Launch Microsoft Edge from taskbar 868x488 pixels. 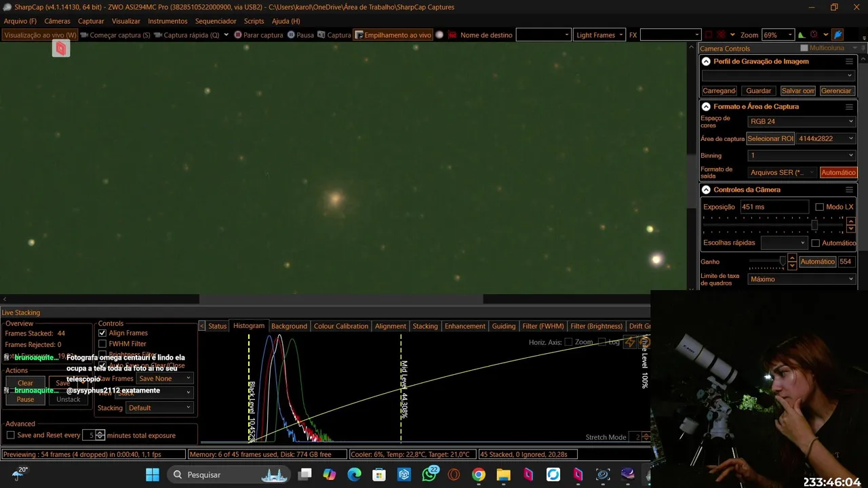[355, 474]
